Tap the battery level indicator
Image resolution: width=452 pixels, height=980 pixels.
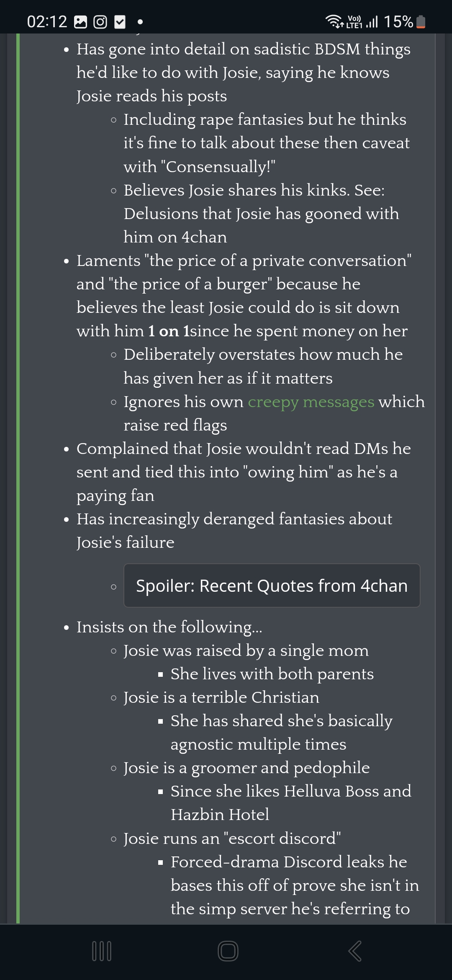click(421, 22)
